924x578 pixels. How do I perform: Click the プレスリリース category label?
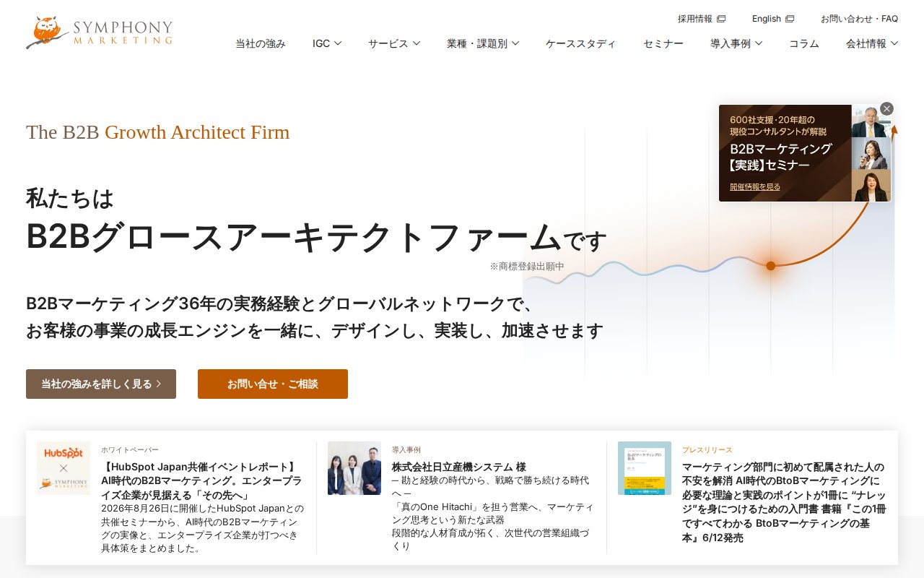pyautogui.click(x=707, y=449)
